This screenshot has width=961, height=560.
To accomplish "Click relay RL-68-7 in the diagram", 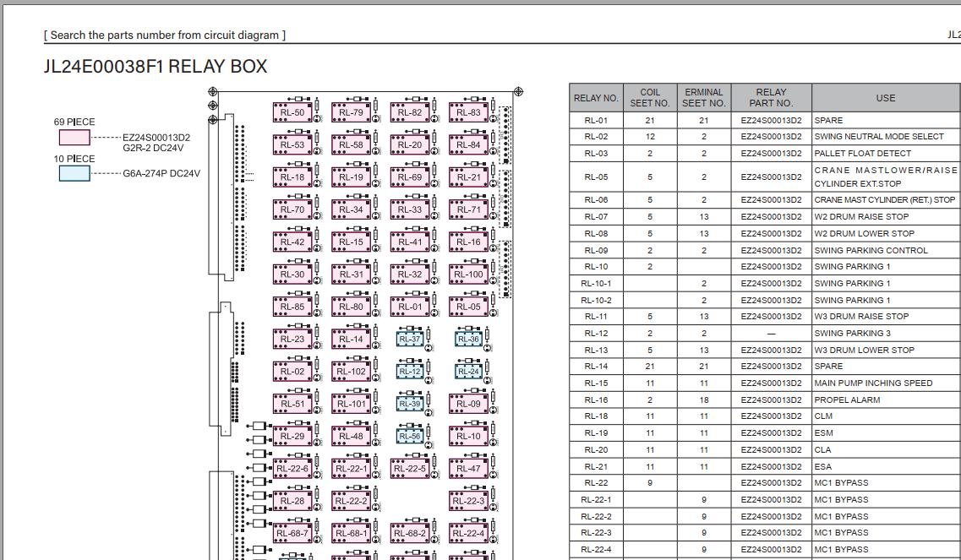I will [292, 533].
